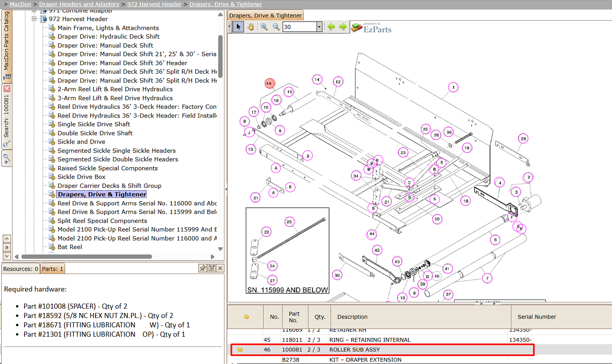Image resolution: width=612 pixels, height=364 pixels.
Task: Go to previous diagram with green left arrow
Action: pyautogui.click(x=331, y=27)
